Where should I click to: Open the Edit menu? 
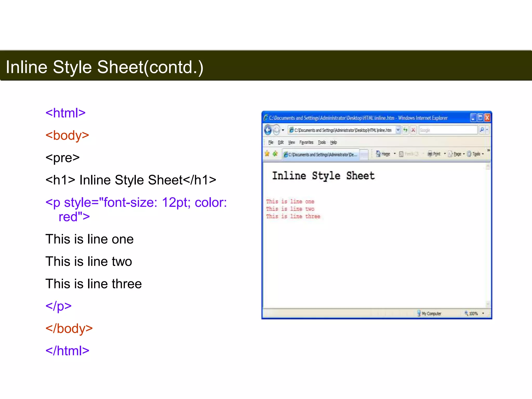[281, 142]
